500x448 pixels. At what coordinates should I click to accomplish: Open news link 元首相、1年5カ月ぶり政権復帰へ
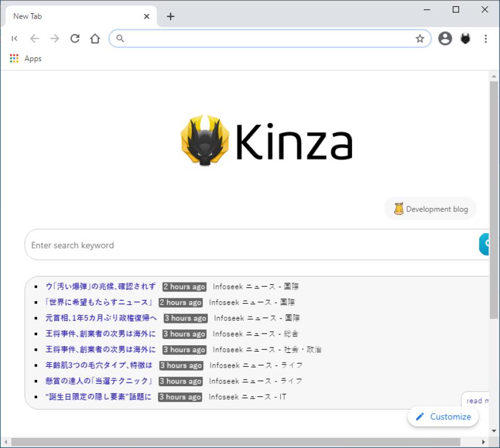102,318
